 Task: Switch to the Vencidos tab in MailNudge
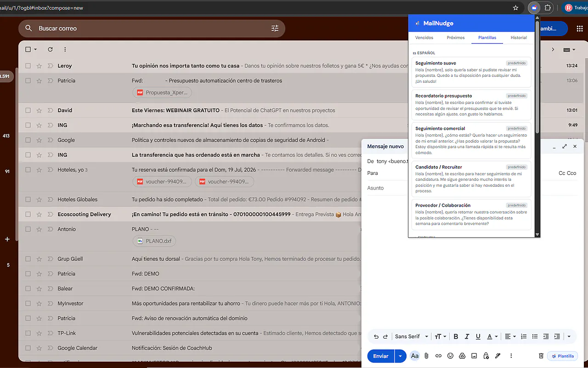[x=424, y=38]
